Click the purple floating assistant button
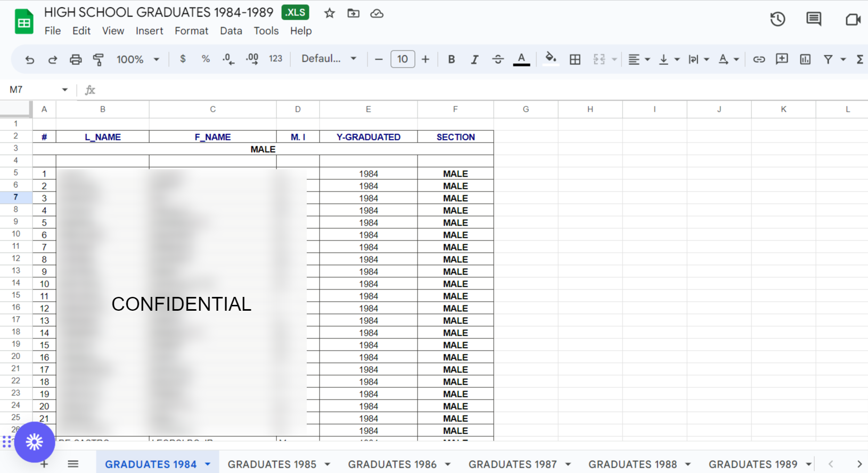Viewport: 868px width, 473px height. pyautogui.click(x=35, y=442)
